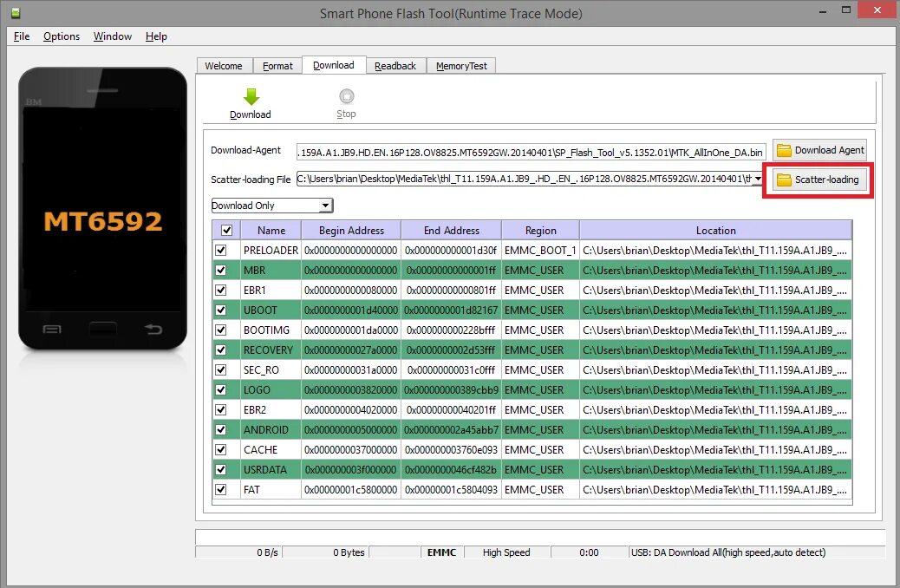The width and height of the screenshot is (900, 588).
Task: Click the phone's back key icon
Action: click(x=153, y=329)
